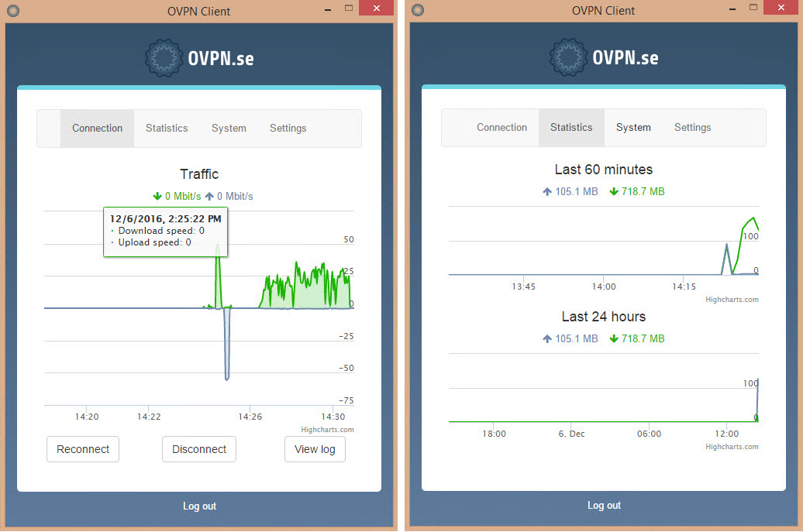Click 105.1 MB upload total under Last 24 hours
Viewport: 803px width, 532px height.
click(577, 338)
